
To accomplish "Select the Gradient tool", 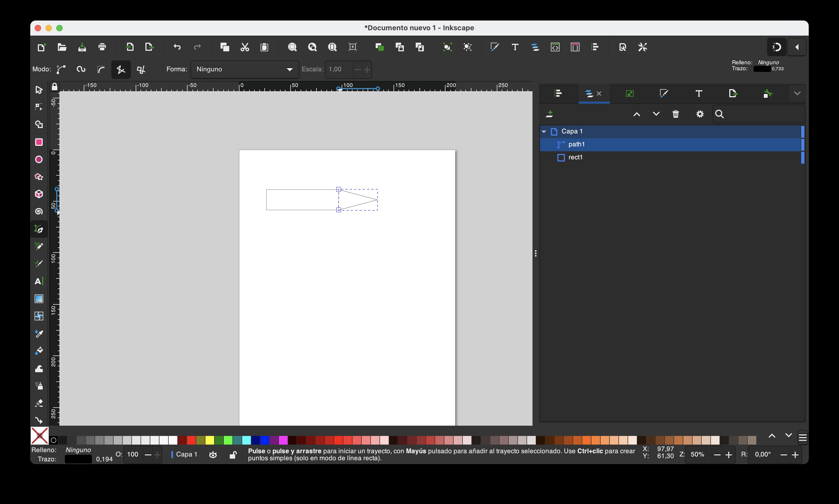I will 39,299.
